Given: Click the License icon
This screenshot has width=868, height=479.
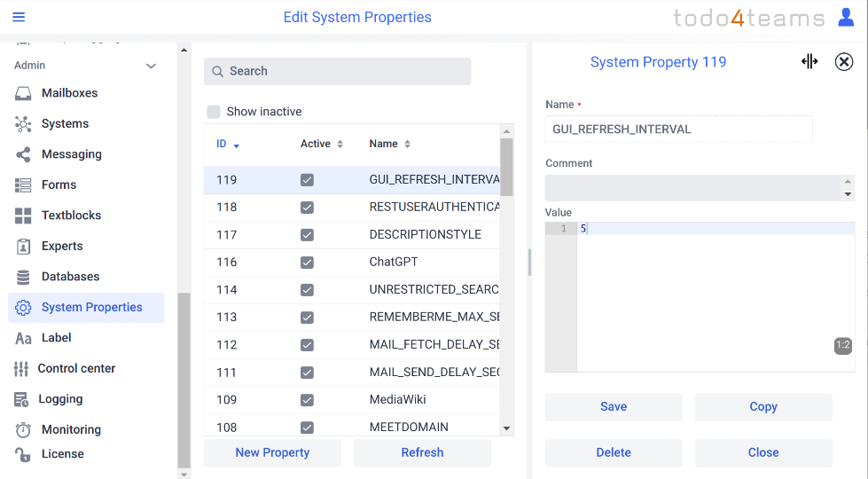Looking at the screenshot, I should (22, 455).
